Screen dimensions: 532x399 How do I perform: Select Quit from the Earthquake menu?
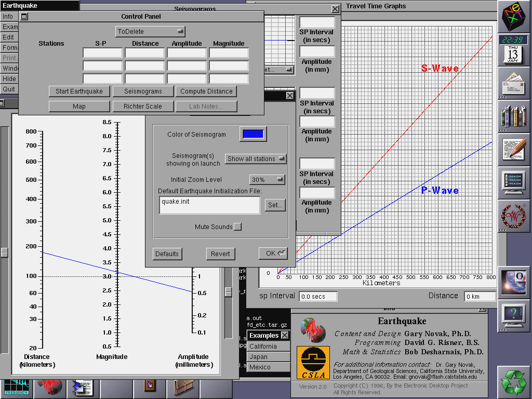coord(9,89)
